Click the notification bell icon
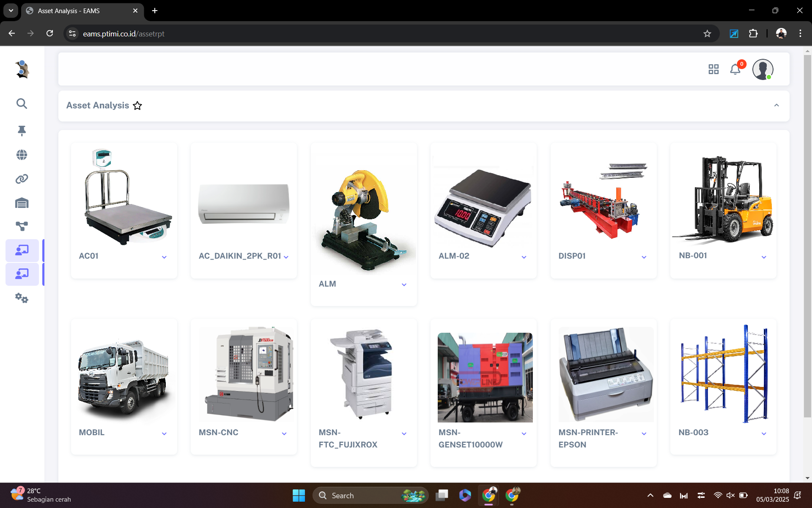The width and height of the screenshot is (812, 508). pos(735,69)
